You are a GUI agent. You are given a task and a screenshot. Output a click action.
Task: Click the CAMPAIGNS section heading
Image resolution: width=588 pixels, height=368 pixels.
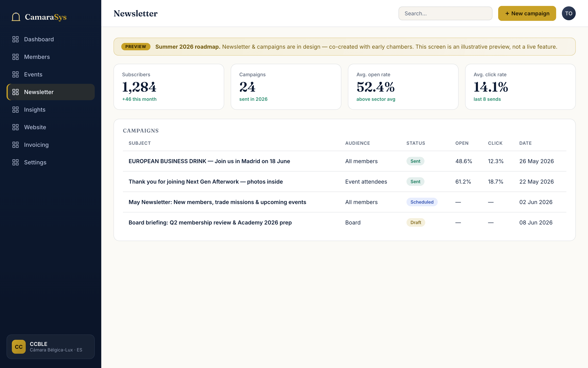(141, 131)
